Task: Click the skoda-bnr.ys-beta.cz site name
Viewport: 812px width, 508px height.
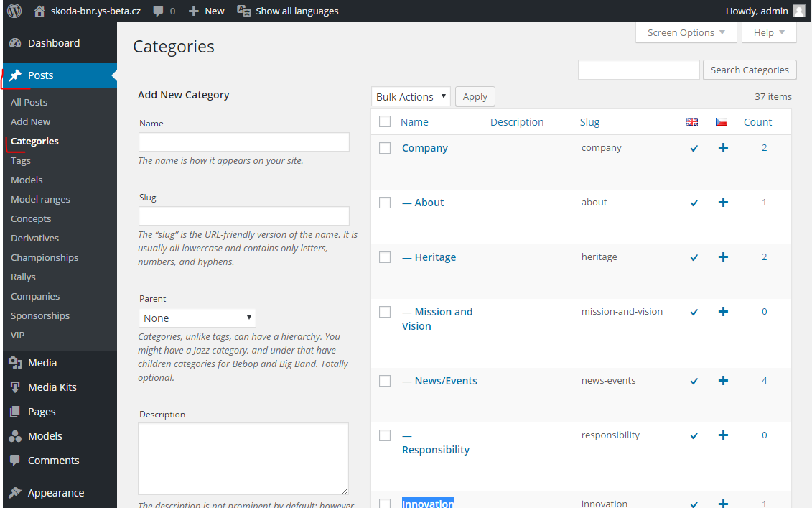Action: [95, 11]
